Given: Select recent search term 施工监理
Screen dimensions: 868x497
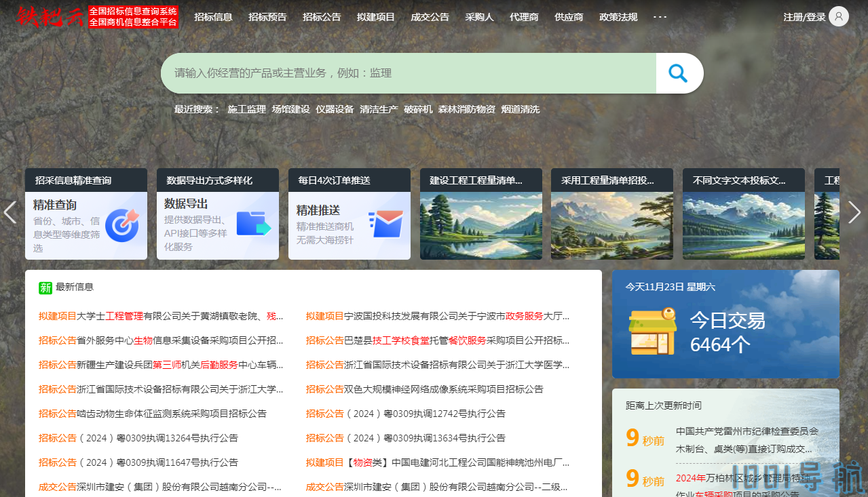Looking at the screenshot, I should [246, 109].
